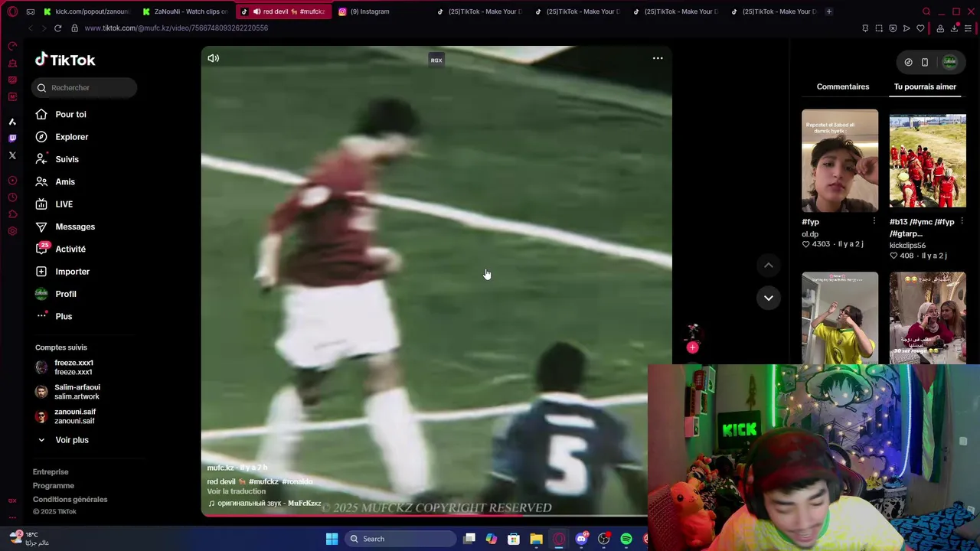Mute the video with the speaker icon
Image resolution: width=980 pixels, height=551 pixels.
click(213, 58)
